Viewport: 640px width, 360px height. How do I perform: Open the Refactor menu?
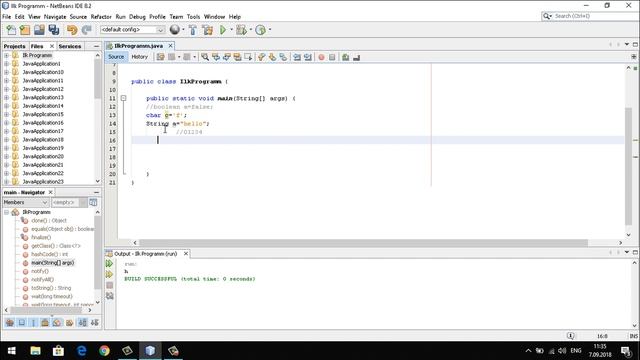101,17
